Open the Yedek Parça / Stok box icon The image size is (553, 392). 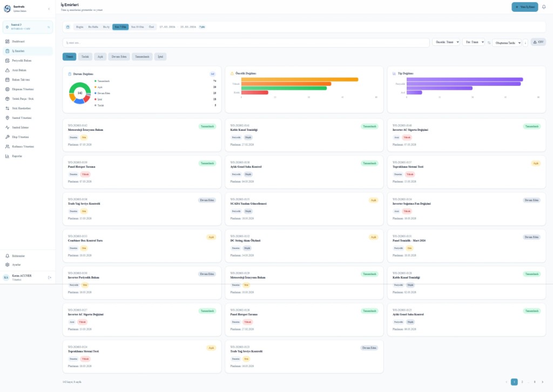pyautogui.click(x=8, y=99)
